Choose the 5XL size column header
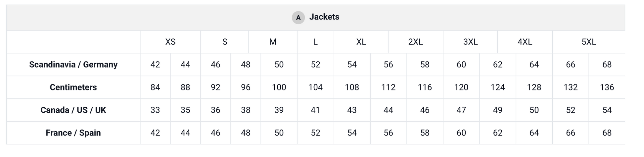Image resolution: width=644 pixels, height=157 pixels. (x=588, y=42)
